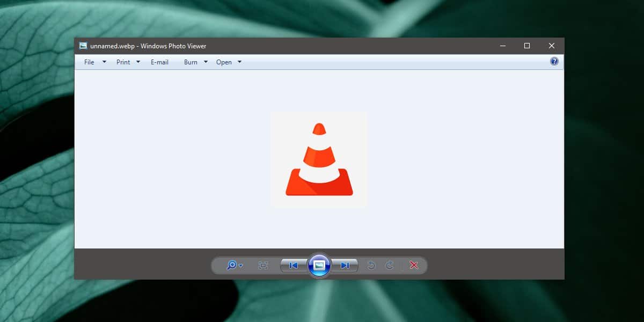The image size is (644, 322).
Task: Rotate the image counterclockwise
Action: [x=371, y=265]
